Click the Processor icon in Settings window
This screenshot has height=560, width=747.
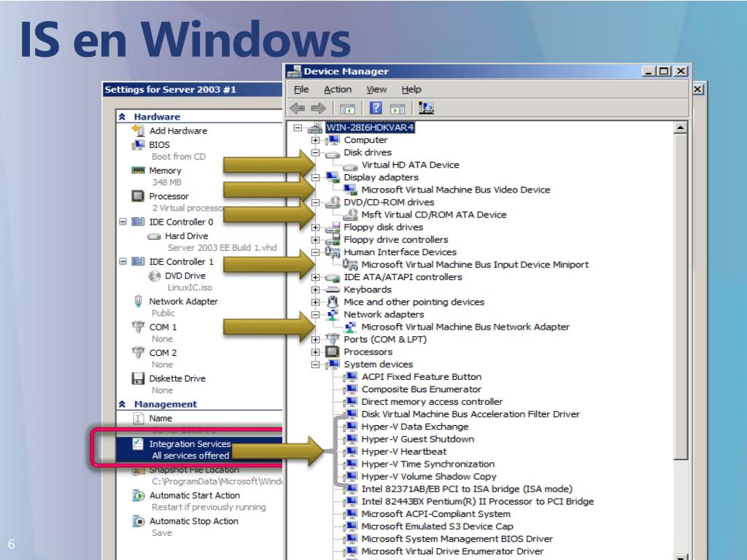tap(138, 195)
